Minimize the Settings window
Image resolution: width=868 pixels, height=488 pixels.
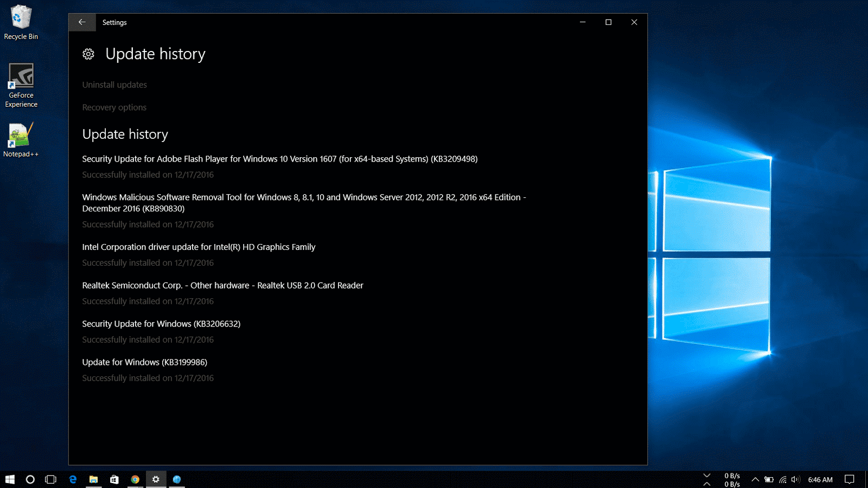[x=583, y=22]
